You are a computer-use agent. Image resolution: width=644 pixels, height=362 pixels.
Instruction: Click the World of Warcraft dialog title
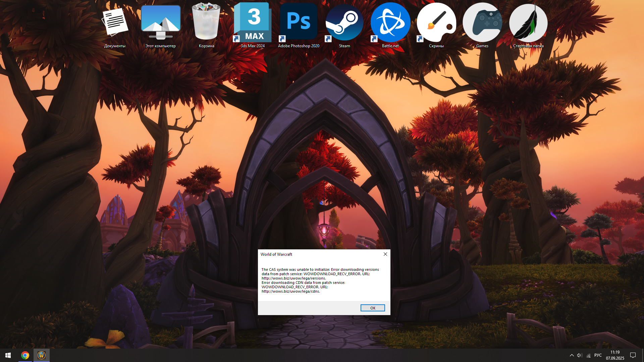pos(276,254)
